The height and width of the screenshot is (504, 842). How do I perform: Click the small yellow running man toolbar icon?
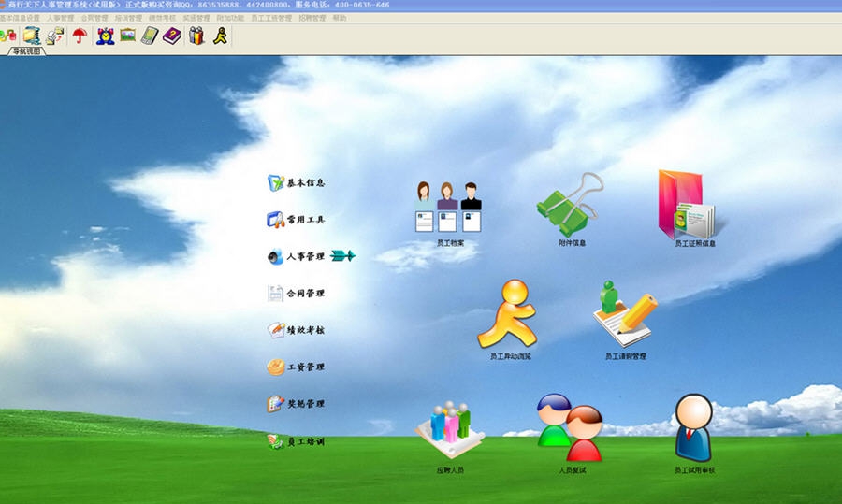[x=220, y=36]
